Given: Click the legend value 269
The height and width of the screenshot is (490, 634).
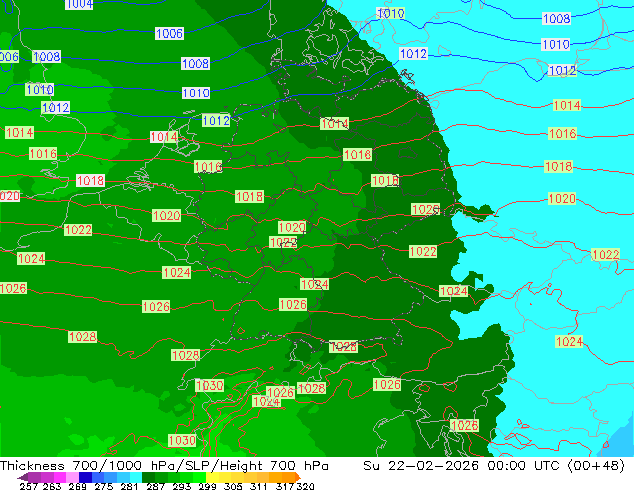Looking at the screenshot, I should (77, 486).
